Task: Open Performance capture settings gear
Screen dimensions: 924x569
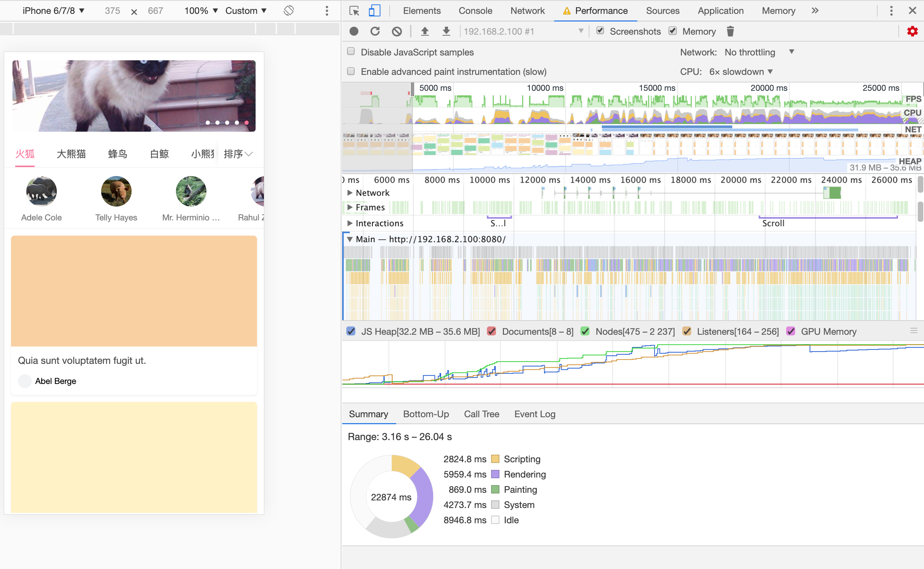Action: [912, 31]
